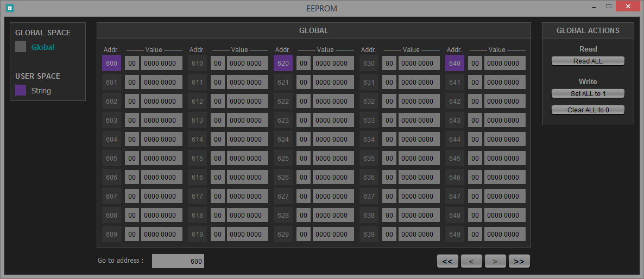Viewport: 644px width, 279px height.
Task: Click address label 628
Action: click(x=283, y=215)
